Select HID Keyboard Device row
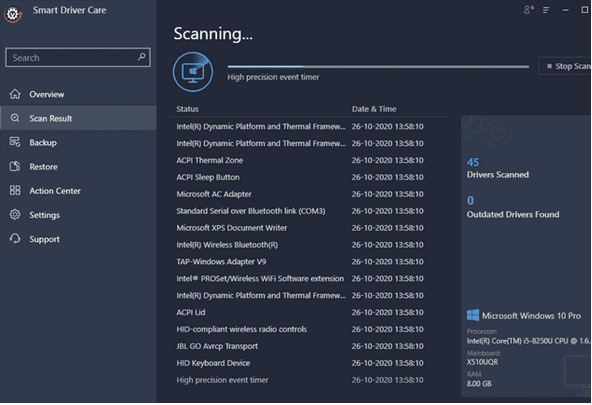 [x=310, y=363]
